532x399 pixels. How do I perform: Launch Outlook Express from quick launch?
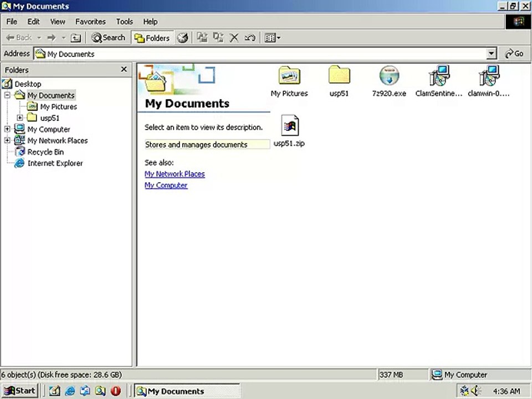(x=85, y=391)
